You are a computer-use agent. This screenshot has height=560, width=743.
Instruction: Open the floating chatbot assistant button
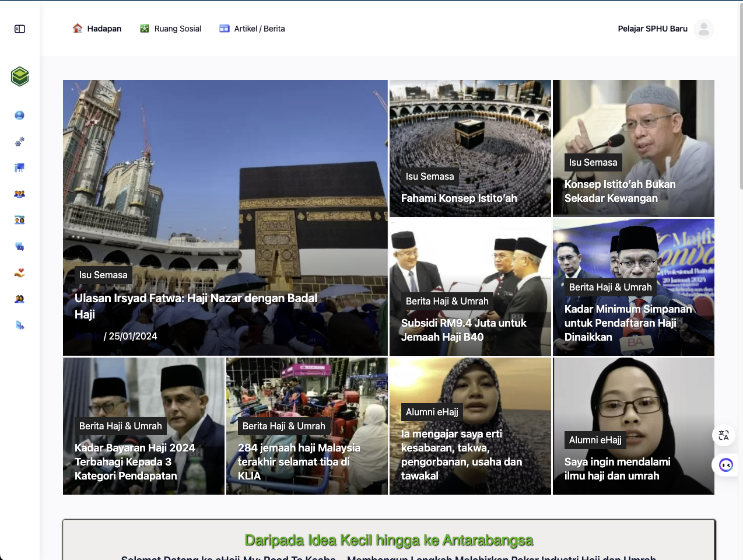pos(726,465)
